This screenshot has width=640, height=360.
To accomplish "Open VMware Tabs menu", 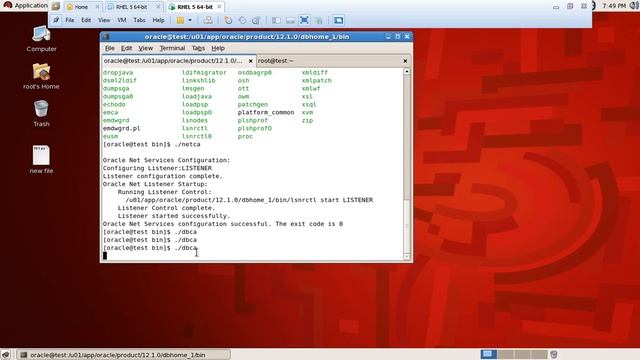I will pos(139,20).
